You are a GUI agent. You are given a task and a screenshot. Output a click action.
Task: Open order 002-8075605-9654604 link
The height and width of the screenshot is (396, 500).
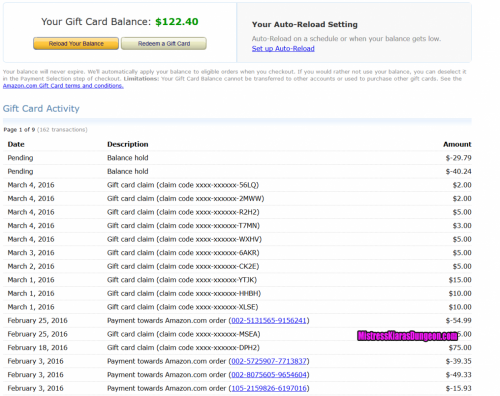(269, 375)
